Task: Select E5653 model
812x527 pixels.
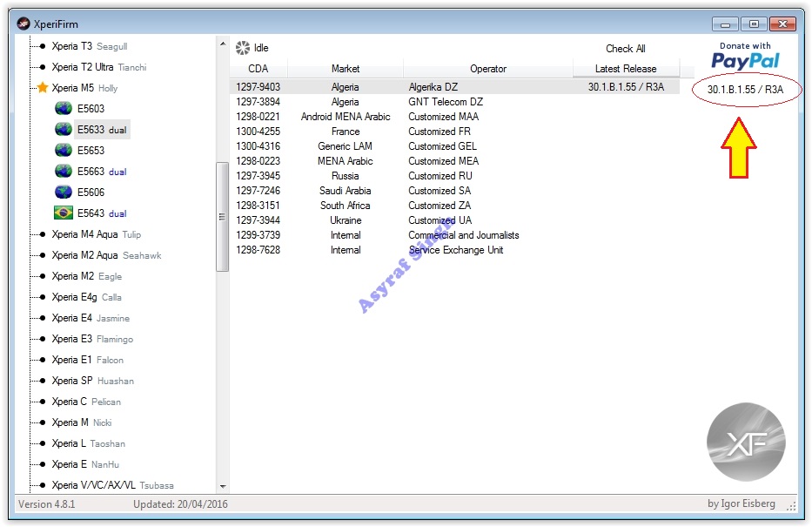Action: [91, 151]
